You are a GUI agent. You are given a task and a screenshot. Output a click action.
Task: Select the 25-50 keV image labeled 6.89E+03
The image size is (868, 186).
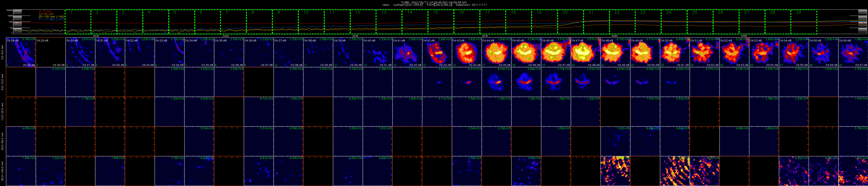point(675,141)
